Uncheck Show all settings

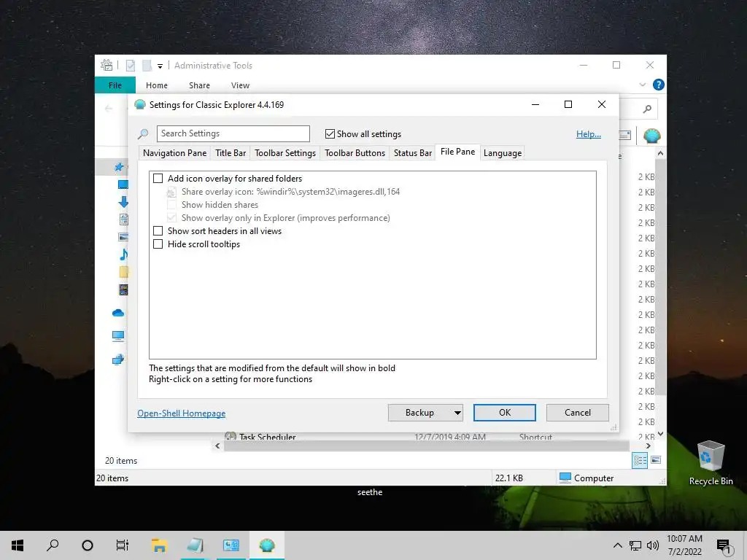point(330,134)
